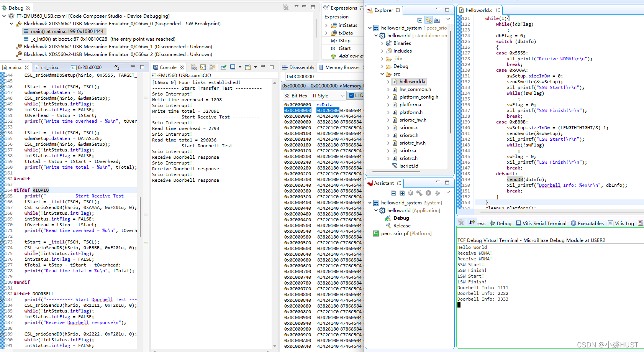The image size is (644, 352).
Task: Collapse helloworld_system in the Assistant view
Action: (370, 203)
